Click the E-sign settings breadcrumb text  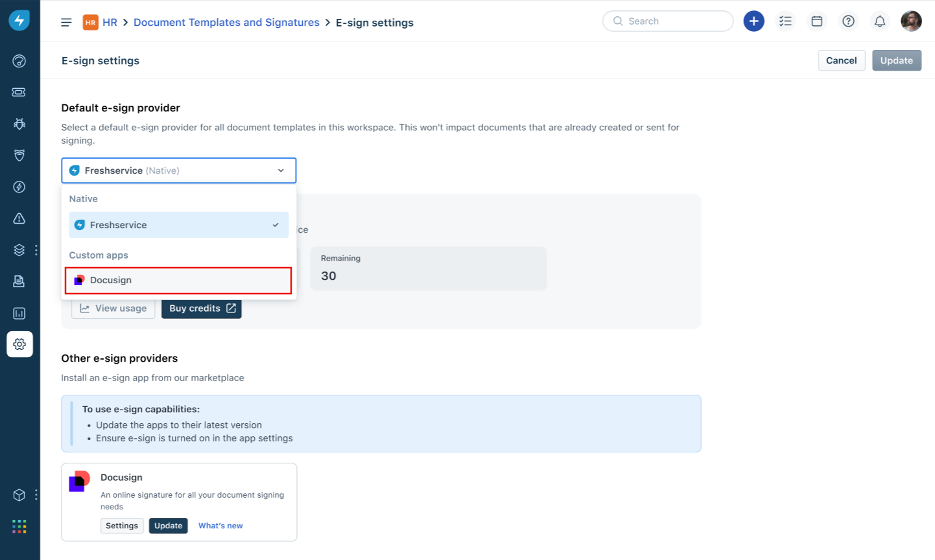(x=375, y=23)
